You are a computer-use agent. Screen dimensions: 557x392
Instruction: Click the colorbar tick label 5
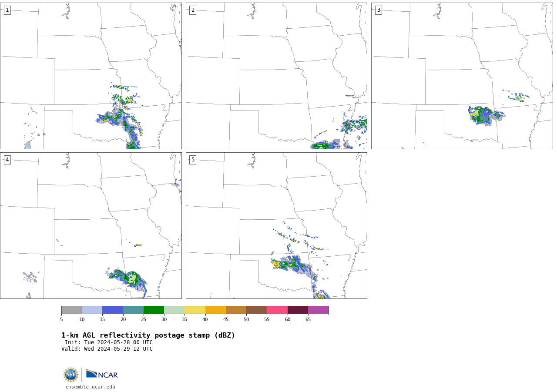[x=61, y=320]
